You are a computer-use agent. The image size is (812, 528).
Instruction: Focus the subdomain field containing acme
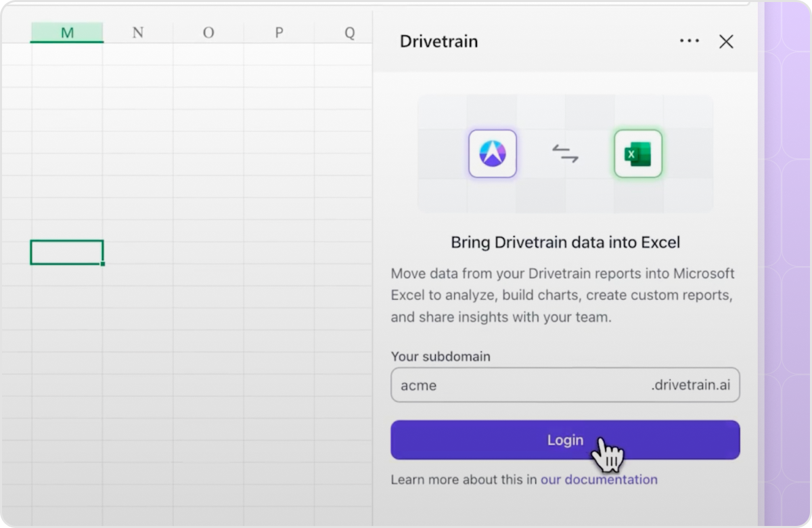pyautogui.click(x=565, y=385)
